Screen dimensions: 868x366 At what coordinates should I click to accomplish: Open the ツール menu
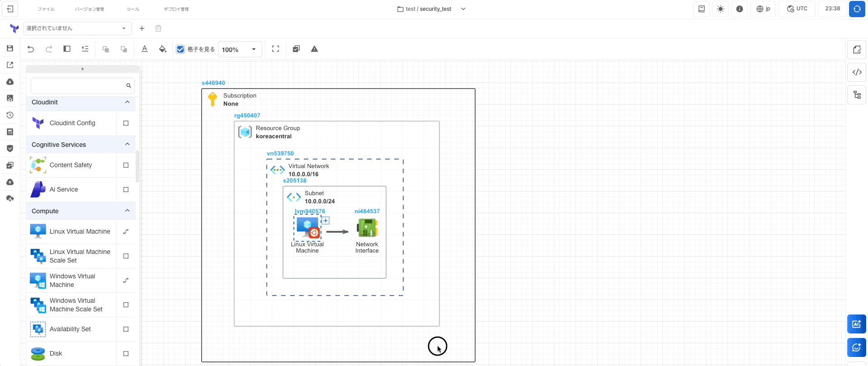click(x=133, y=9)
